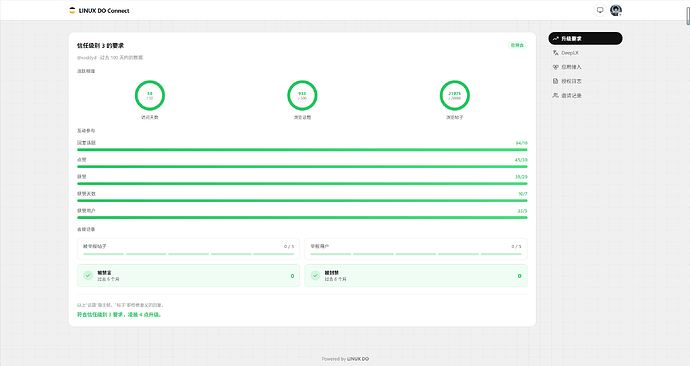
Task: Click the 已符合 status badge
Action: (x=518, y=45)
